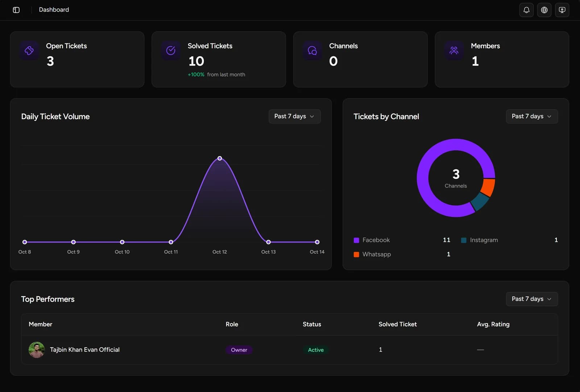Click the purple Facebook legend swatch
This screenshot has height=392, width=580.
[x=356, y=240]
